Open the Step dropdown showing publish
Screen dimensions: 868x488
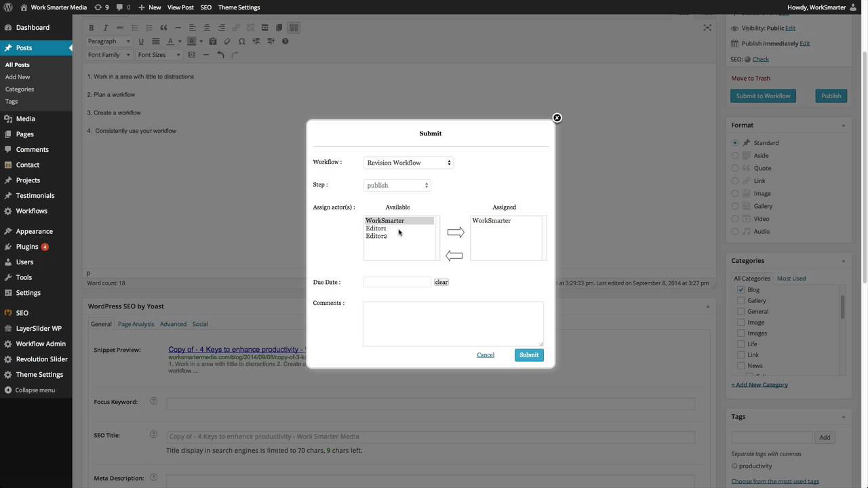(397, 185)
